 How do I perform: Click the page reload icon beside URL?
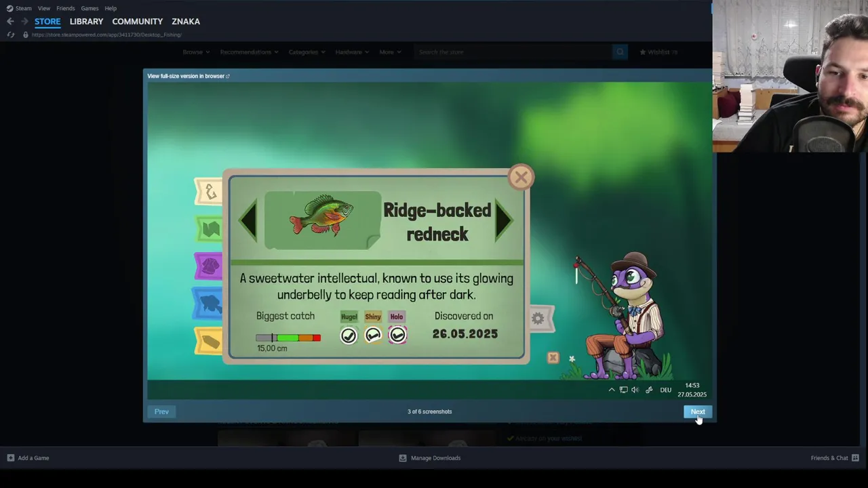[11, 35]
